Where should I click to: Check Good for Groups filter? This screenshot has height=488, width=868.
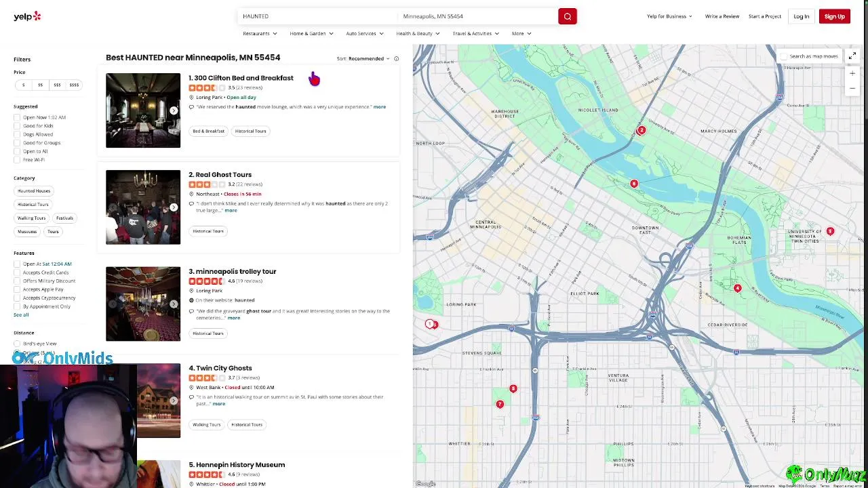17,143
